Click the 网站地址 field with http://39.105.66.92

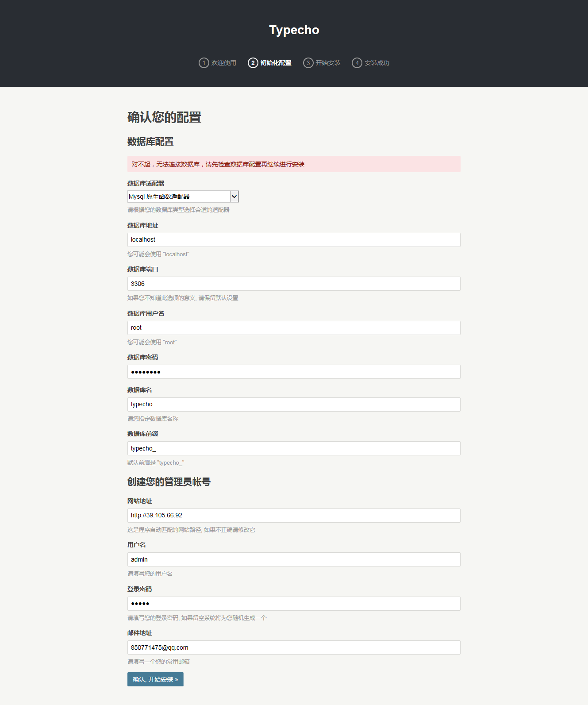(x=294, y=516)
